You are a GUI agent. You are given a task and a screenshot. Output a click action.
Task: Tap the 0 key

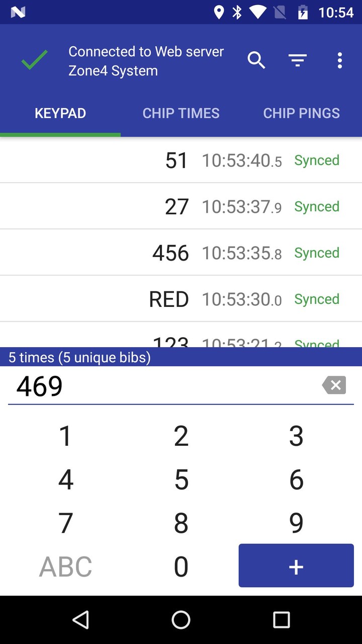(x=181, y=567)
